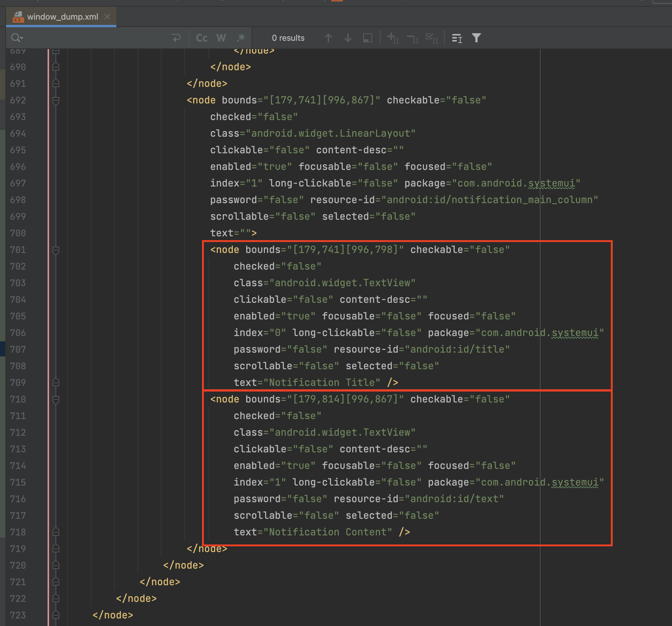Toggle Words (W) search option
672x626 pixels.
pyautogui.click(x=221, y=38)
